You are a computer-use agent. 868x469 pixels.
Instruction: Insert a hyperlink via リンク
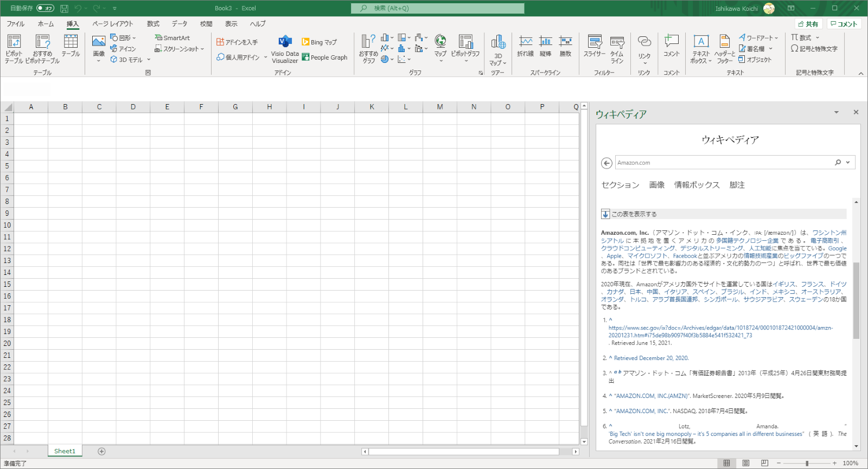pos(644,49)
